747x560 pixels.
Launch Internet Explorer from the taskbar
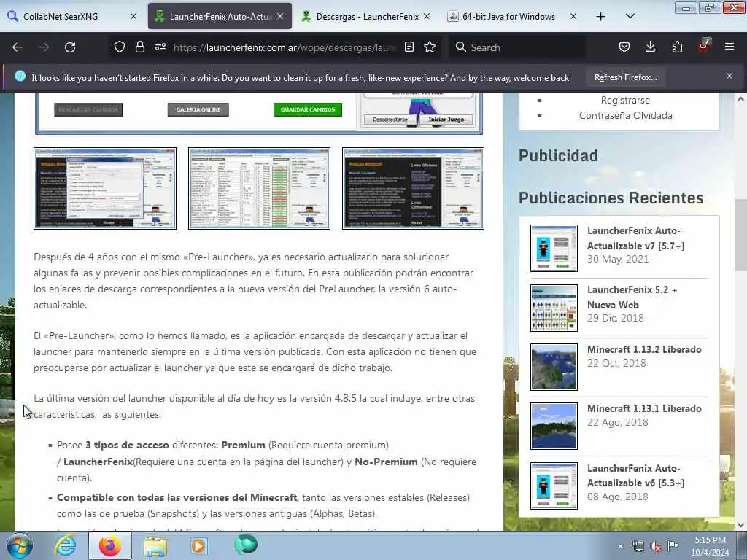pyautogui.click(x=65, y=546)
